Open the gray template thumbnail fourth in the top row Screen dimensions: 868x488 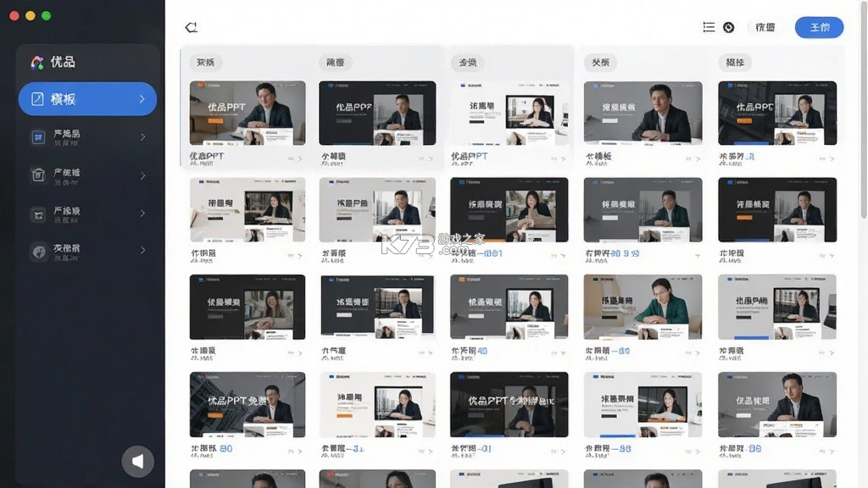643,114
